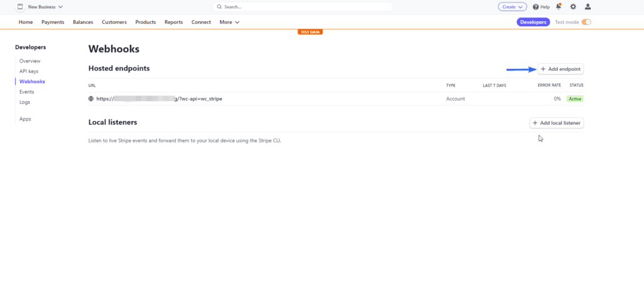Click the Developers button
This screenshot has width=644, height=286.
[x=533, y=22]
